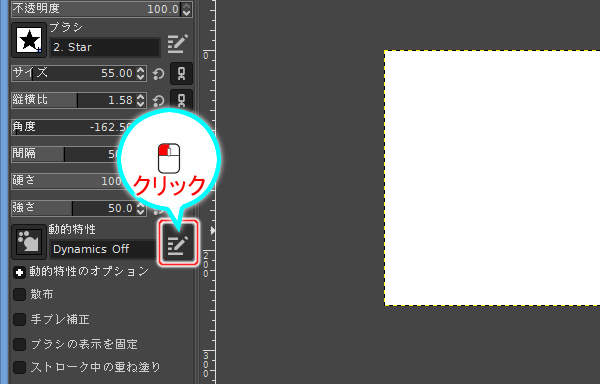Click the brush name field showing 2. Star
The width and height of the screenshot is (600, 384).
(105, 47)
